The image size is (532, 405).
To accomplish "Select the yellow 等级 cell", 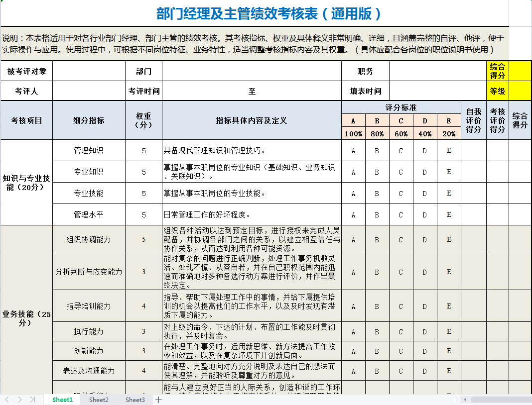I will coord(498,91).
